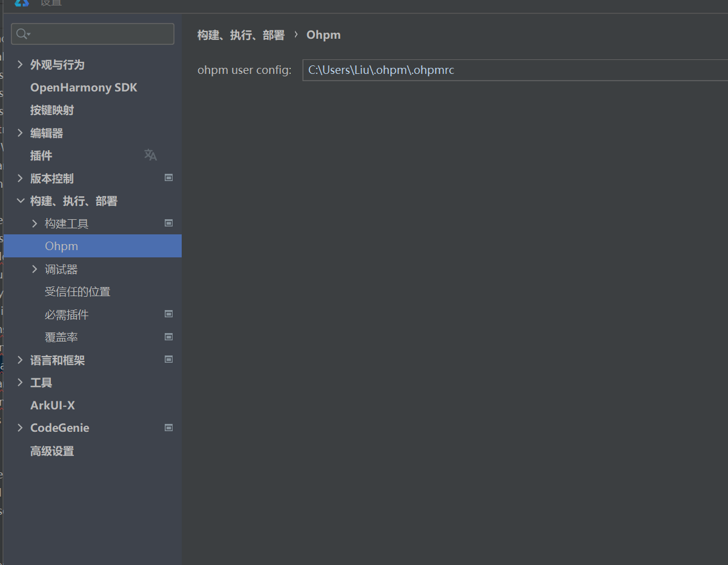This screenshot has height=565, width=728.
Task: Select 构建、执行、部署 tree item
Action: click(74, 201)
